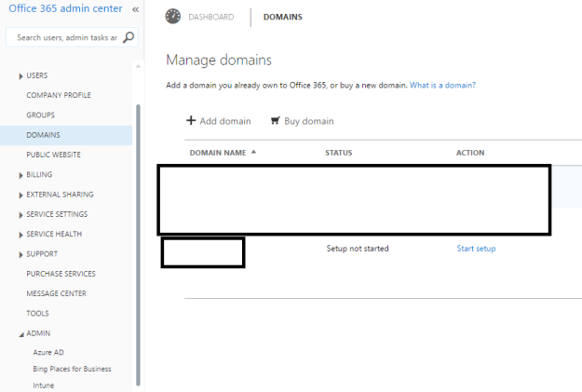Collapse the ADMIN section
582x392 pixels.
21,334
